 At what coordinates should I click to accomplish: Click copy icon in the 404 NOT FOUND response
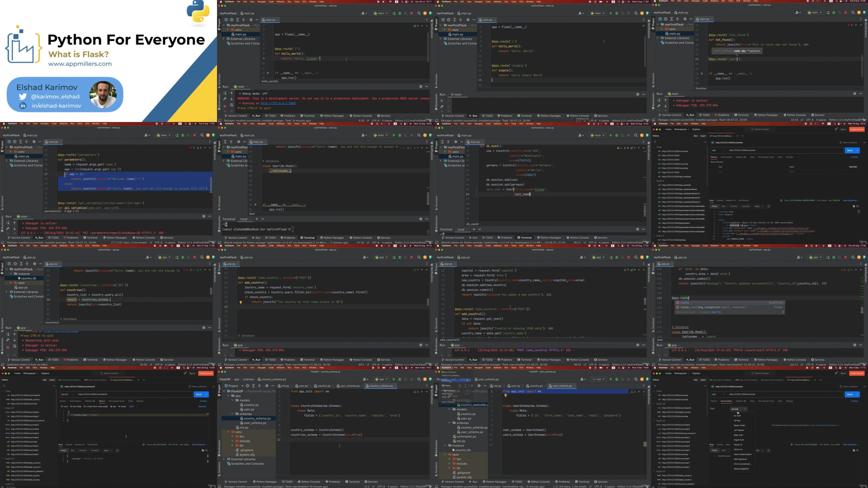click(x=203, y=450)
